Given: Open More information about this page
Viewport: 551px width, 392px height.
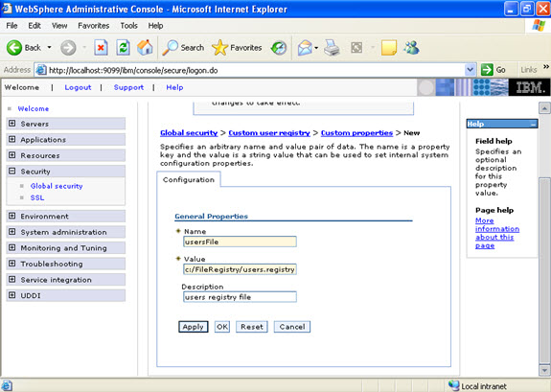Looking at the screenshot, I should [x=497, y=233].
